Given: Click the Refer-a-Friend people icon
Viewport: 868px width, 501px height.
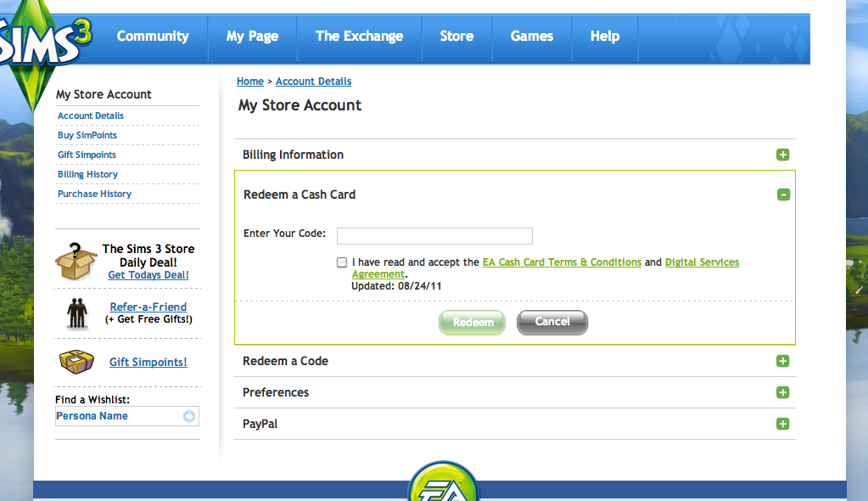Looking at the screenshot, I should click(77, 313).
